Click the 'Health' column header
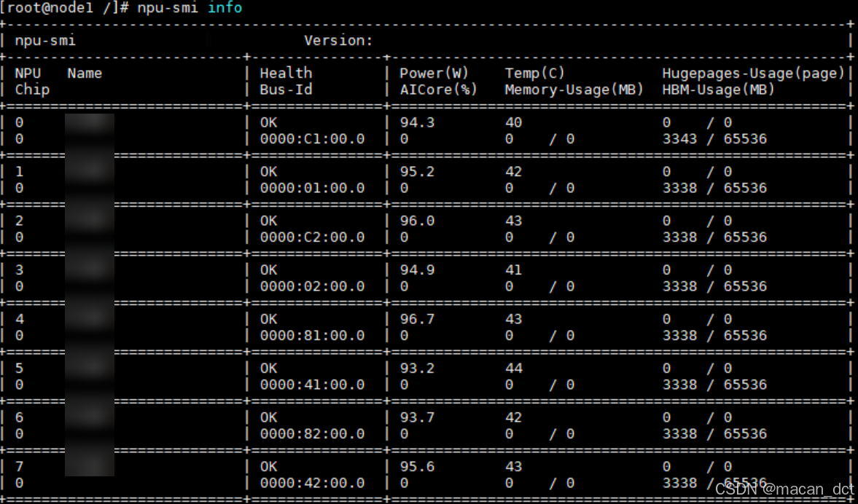 point(286,74)
